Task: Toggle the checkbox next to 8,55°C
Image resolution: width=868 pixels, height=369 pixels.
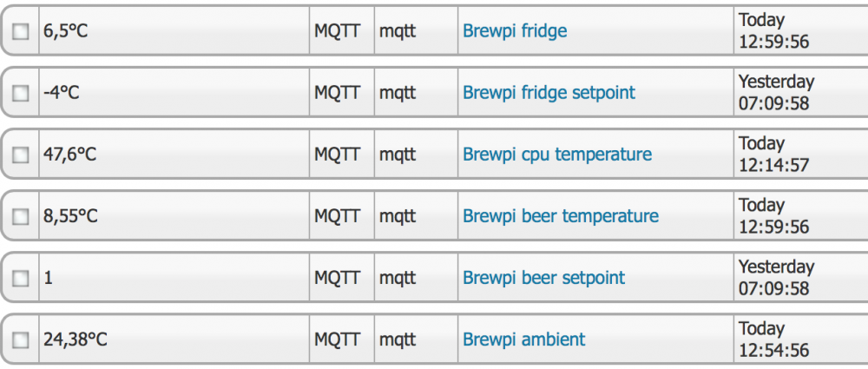Action: 20,217
